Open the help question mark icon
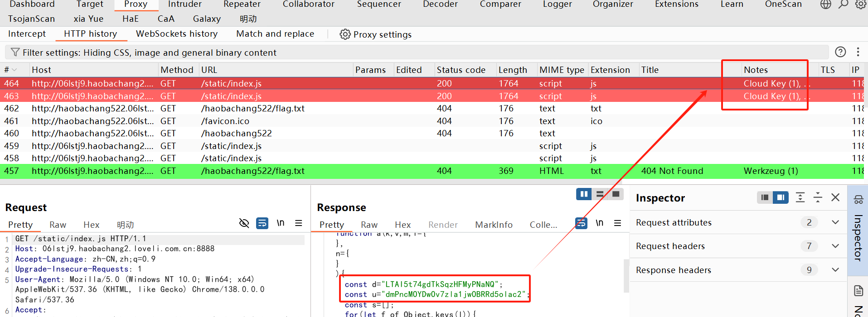The height and width of the screenshot is (317, 868). [x=840, y=52]
